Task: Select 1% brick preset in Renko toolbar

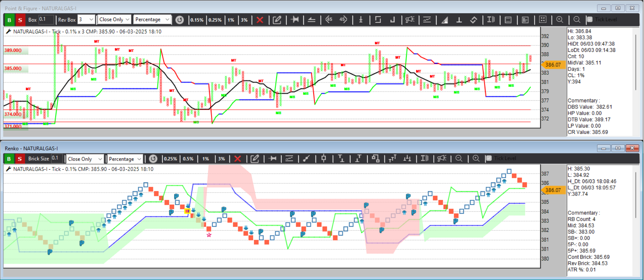Action: click(x=205, y=159)
